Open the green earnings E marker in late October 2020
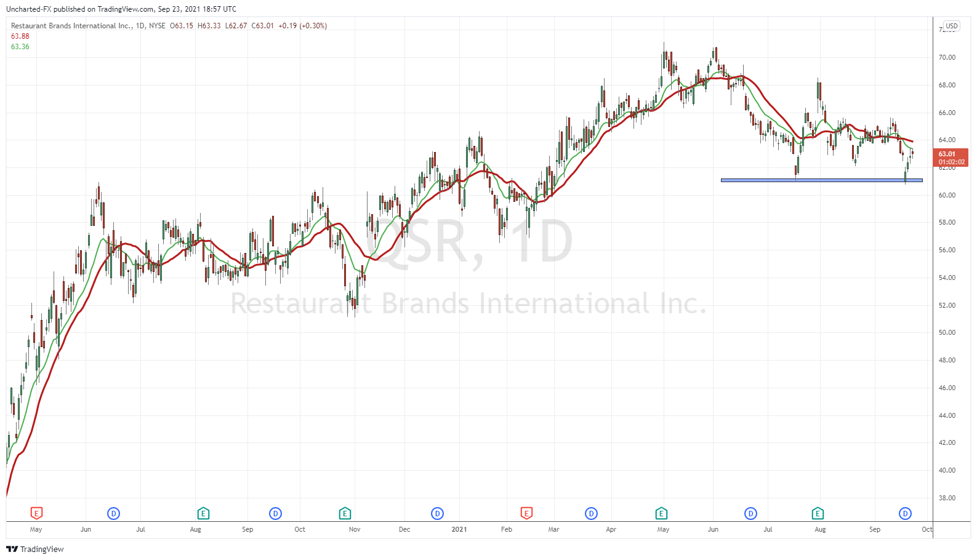Image resolution: width=977 pixels, height=560 pixels. 345,513
